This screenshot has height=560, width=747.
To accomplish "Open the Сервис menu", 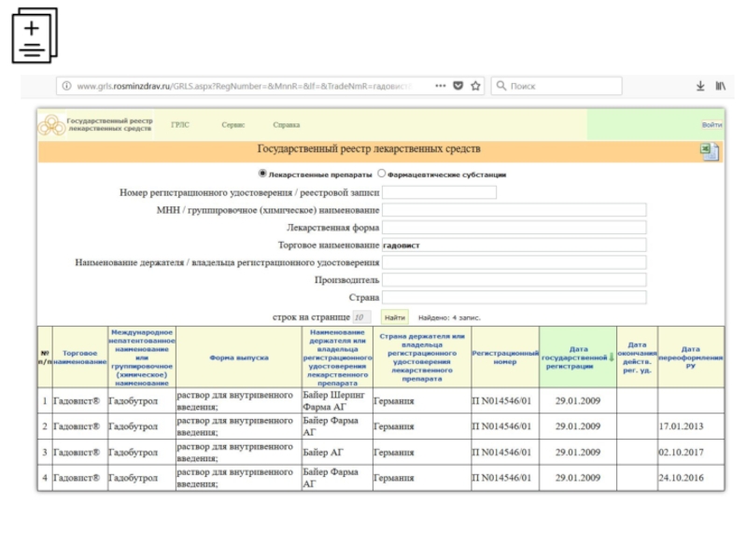I will coord(233,125).
